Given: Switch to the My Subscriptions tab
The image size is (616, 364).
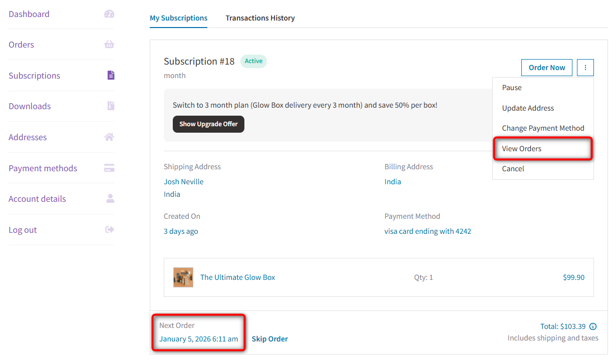Looking at the screenshot, I should point(178,18).
